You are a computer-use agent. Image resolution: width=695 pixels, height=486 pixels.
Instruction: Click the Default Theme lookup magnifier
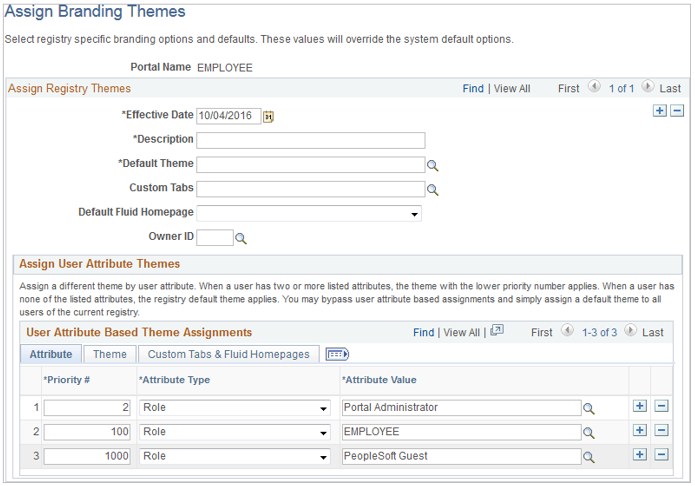point(433,166)
